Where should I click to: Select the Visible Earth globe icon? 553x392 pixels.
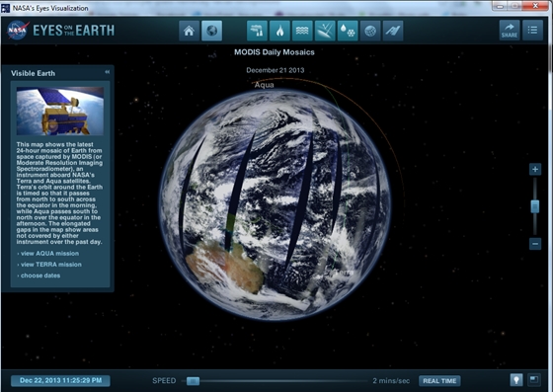click(211, 31)
